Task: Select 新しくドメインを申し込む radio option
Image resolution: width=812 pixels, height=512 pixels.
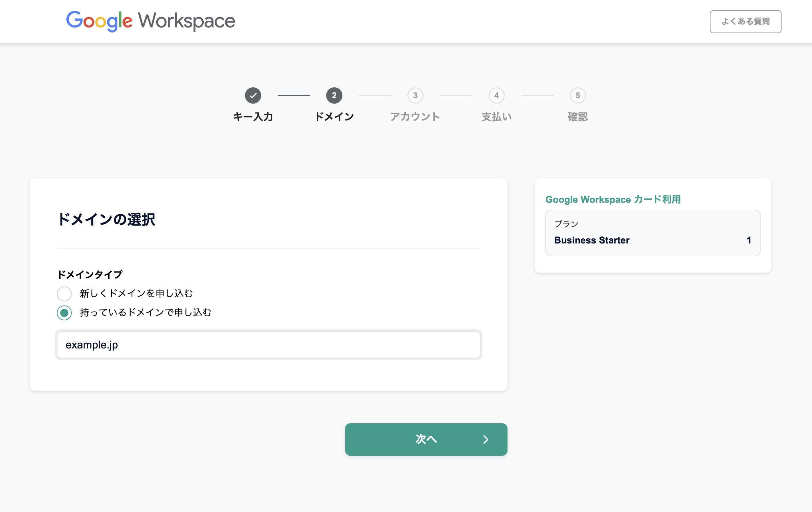Action: 64,294
